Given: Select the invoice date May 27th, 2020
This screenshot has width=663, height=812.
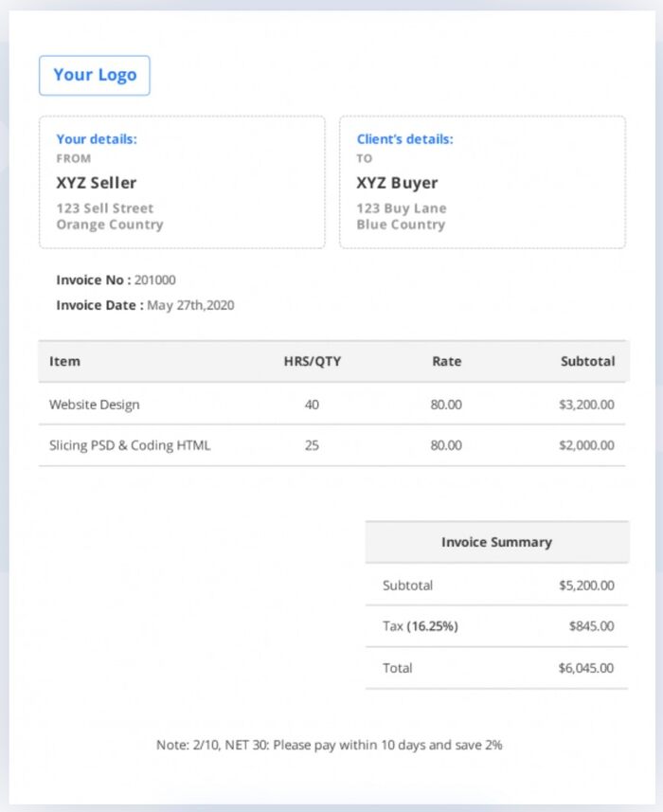Looking at the screenshot, I should [x=189, y=305].
